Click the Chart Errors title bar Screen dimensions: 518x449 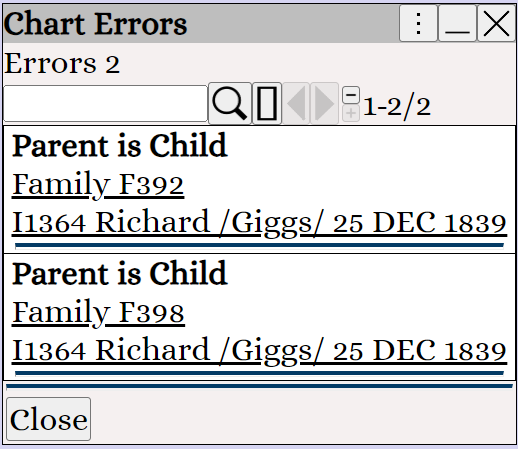click(200, 23)
